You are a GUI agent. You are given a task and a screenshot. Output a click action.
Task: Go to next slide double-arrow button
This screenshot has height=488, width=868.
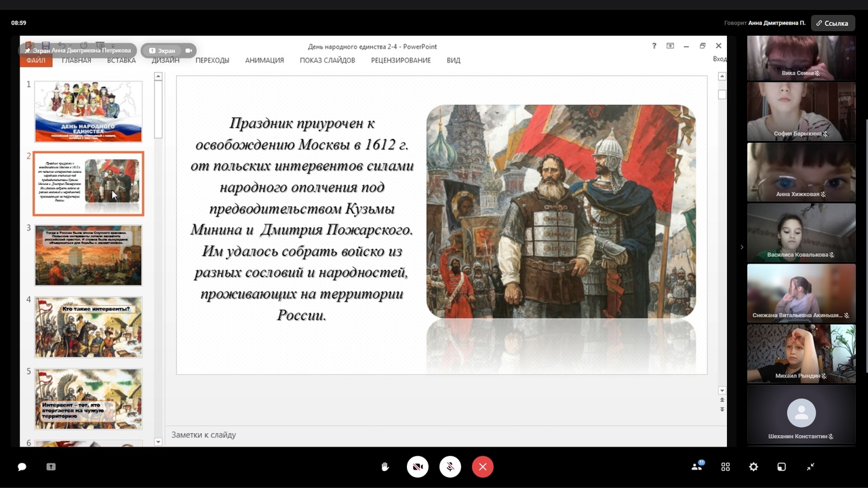[x=722, y=409]
